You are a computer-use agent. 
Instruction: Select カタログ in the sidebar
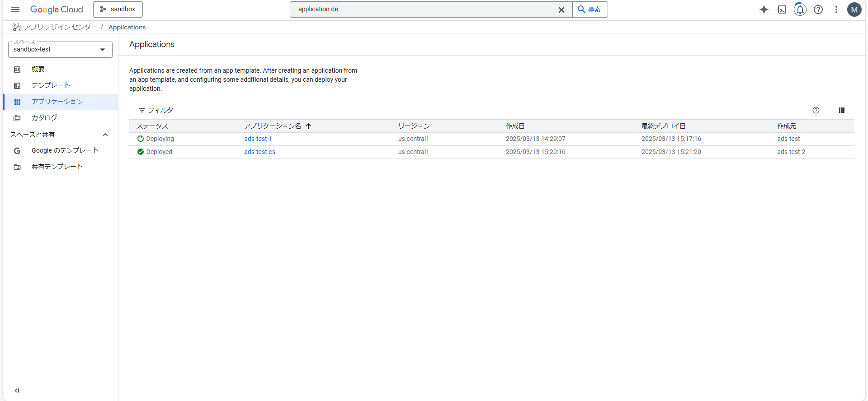click(60, 118)
